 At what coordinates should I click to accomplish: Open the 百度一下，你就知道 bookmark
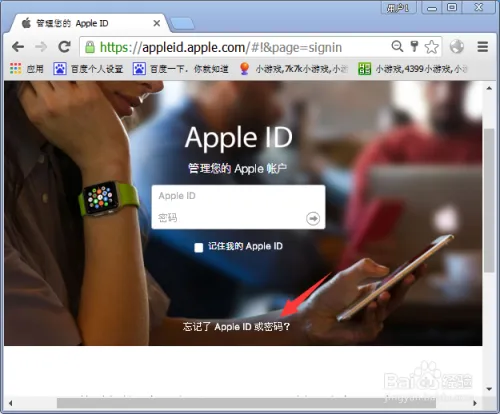181,69
